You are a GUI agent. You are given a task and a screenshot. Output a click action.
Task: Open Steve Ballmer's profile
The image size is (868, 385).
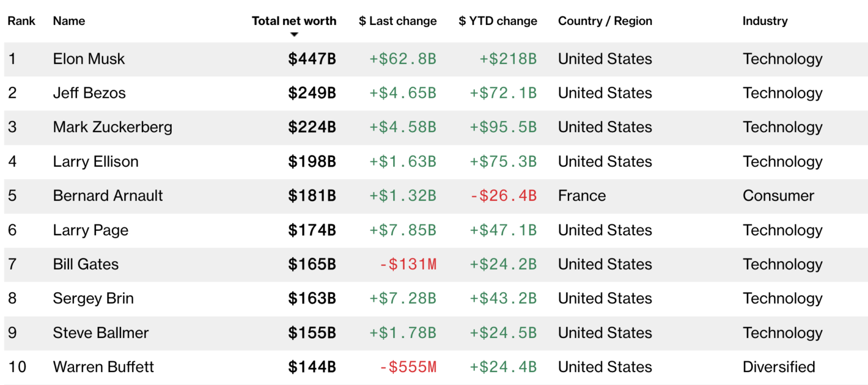click(101, 332)
